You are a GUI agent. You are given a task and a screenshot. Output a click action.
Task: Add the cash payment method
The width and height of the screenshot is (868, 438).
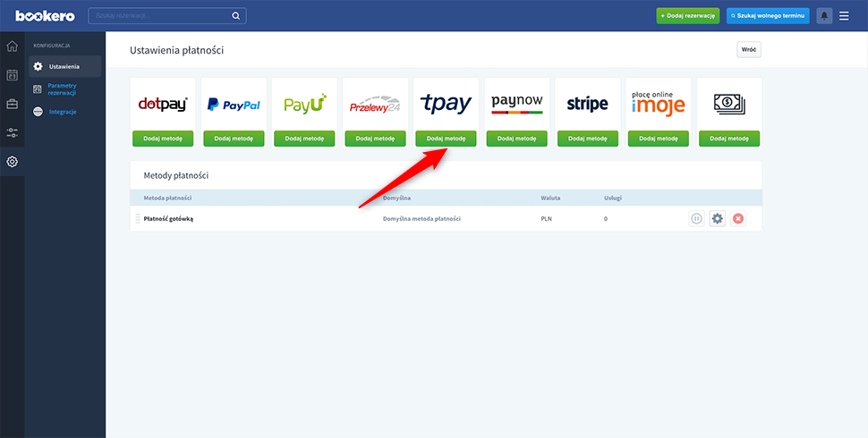(x=729, y=139)
